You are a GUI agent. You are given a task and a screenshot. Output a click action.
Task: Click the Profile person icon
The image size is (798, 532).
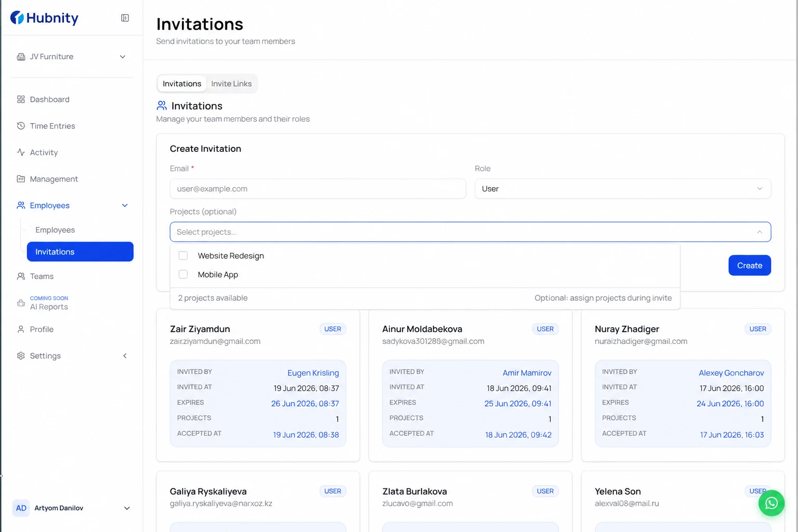21,329
